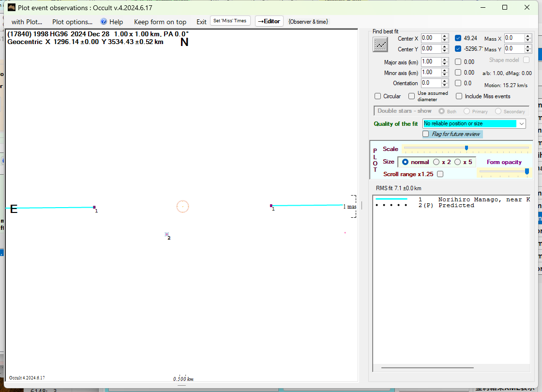This screenshot has width=542, height=392.
Task: Click the Minor axis input field
Action: tap(430, 73)
